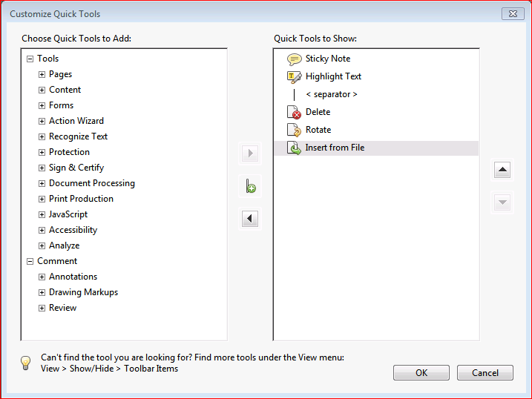The width and height of the screenshot is (532, 399).
Task: Click the add separator button
Action: click(x=250, y=186)
